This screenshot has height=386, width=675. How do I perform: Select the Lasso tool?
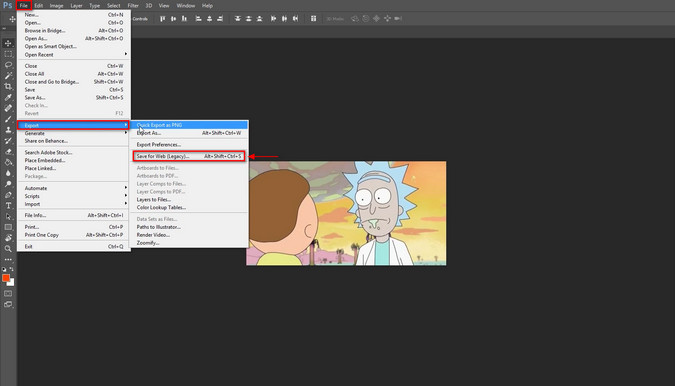pos(8,65)
